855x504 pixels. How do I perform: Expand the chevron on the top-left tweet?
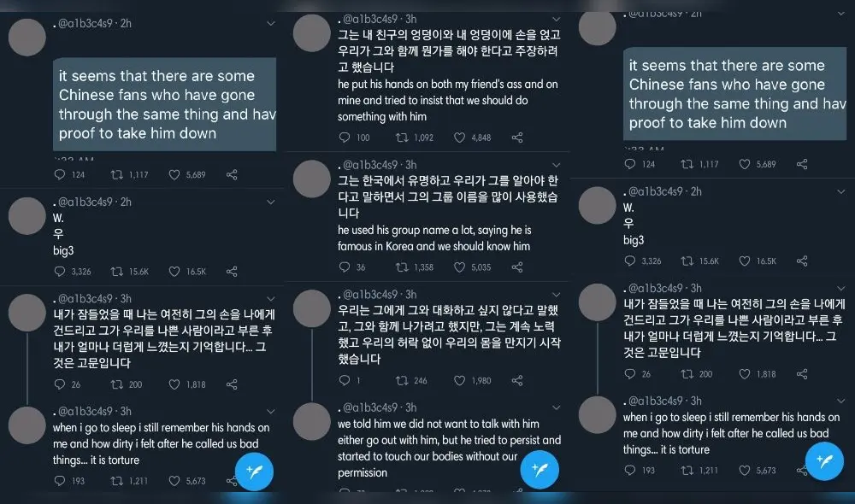(x=272, y=24)
